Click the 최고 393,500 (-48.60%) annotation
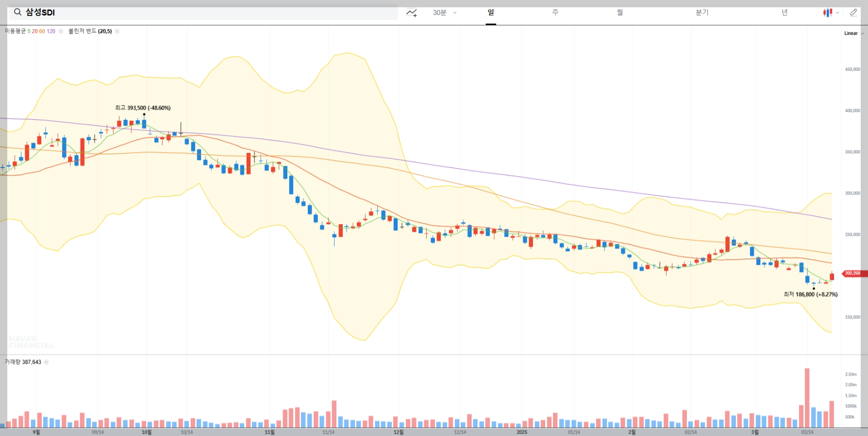The height and width of the screenshot is (436, 868). tap(143, 108)
